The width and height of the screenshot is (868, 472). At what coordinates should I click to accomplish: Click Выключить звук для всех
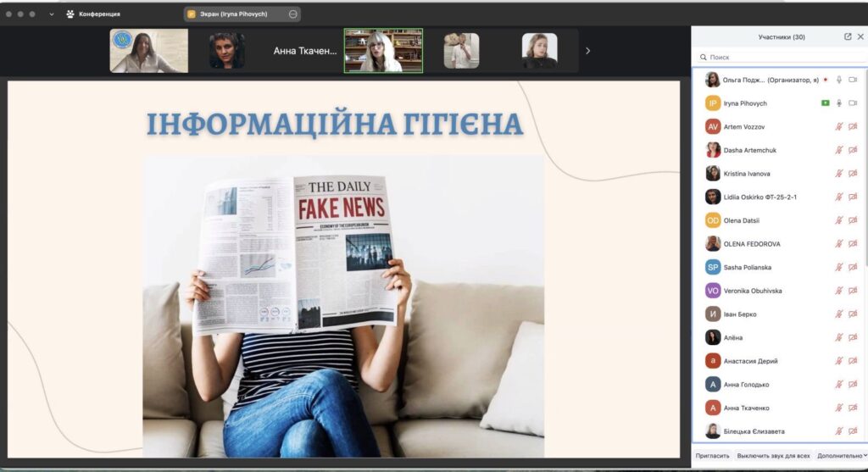773,456
